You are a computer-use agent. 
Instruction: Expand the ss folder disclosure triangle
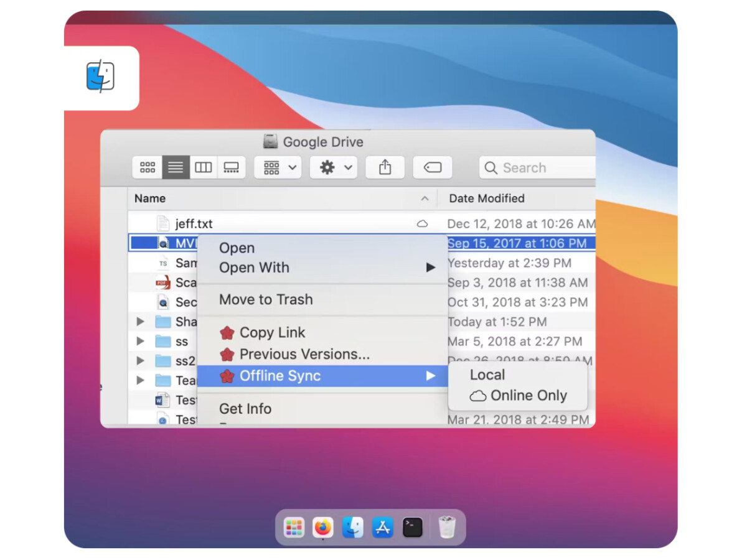[x=140, y=341]
